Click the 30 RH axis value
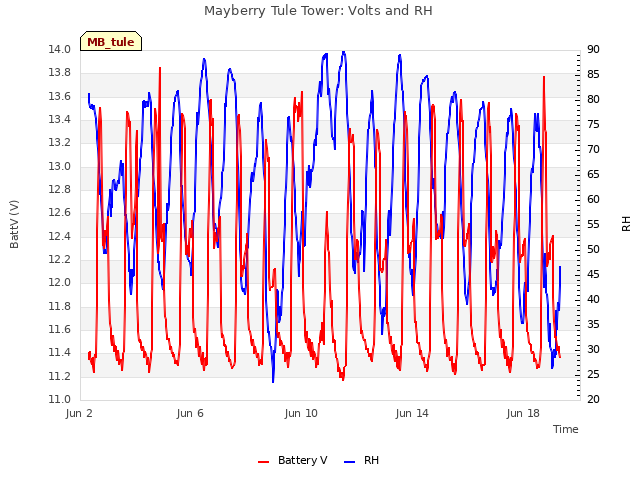This screenshot has width=640, height=480. (x=593, y=350)
